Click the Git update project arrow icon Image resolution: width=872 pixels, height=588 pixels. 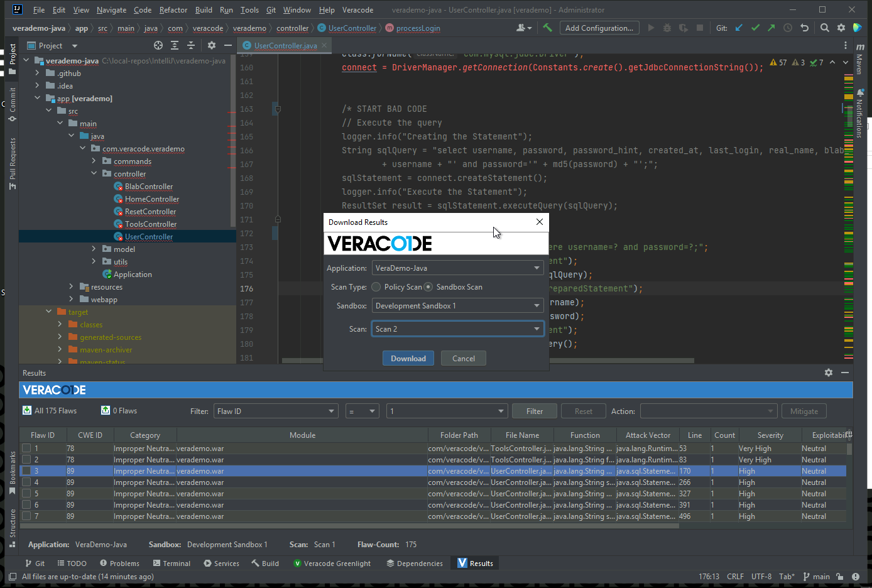pyautogui.click(x=739, y=28)
